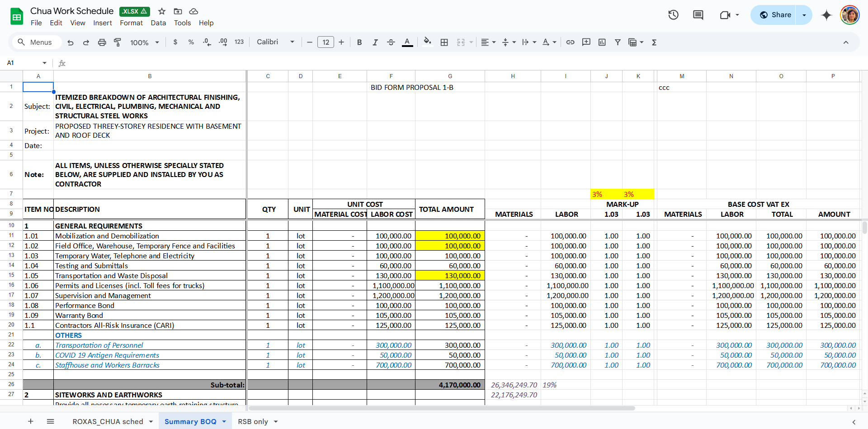
Task: Open the Name box dropdown arrow
Action: click(x=45, y=63)
